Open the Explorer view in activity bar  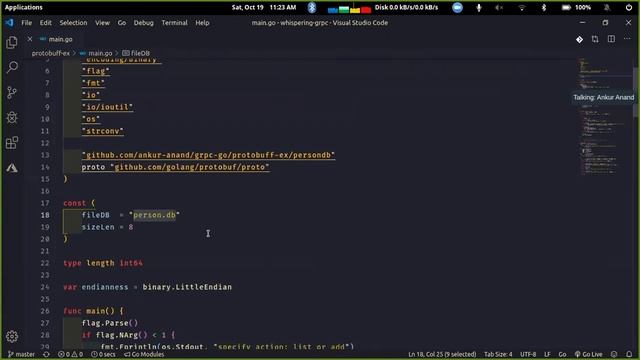[x=12, y=42]
